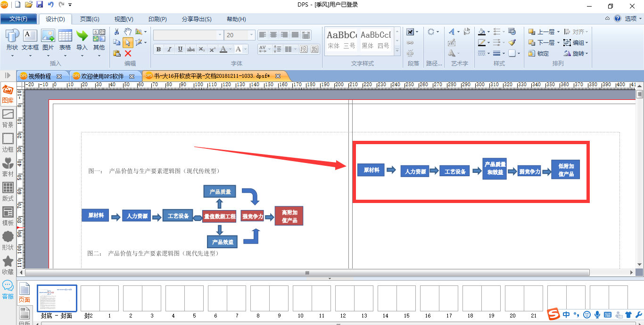Image resolution: width=644 pixels, height=325 pixels.
Task: Open the 上一层 bring forward dropdown arrow
Action: pos(558,32)
